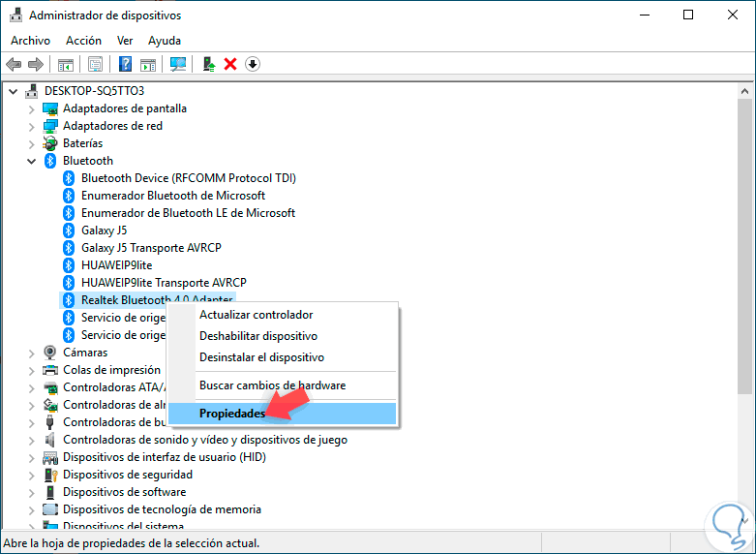Expand Adaptadores de pantalla node
Image resolution: width=756 pixels, height=554 pixels.
point(31,109)
